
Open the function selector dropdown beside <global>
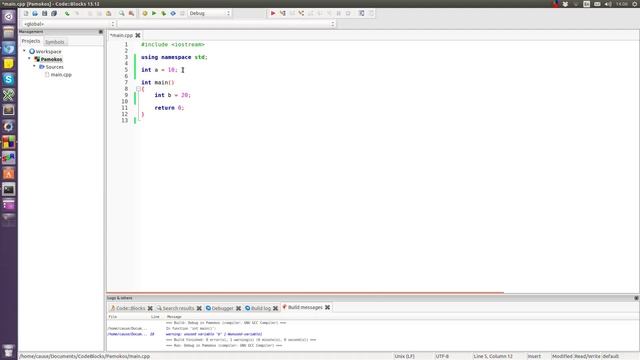227,24
